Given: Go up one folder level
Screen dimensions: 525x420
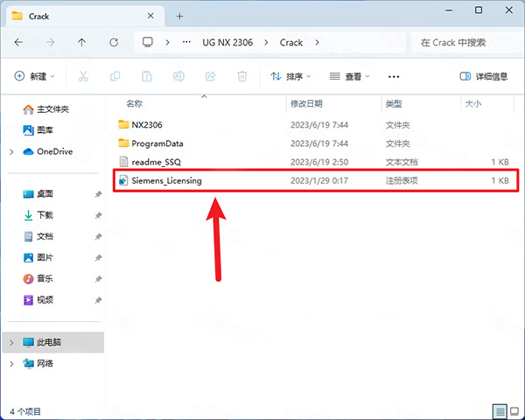Looking at the screenshot, I should pos(82,42).
